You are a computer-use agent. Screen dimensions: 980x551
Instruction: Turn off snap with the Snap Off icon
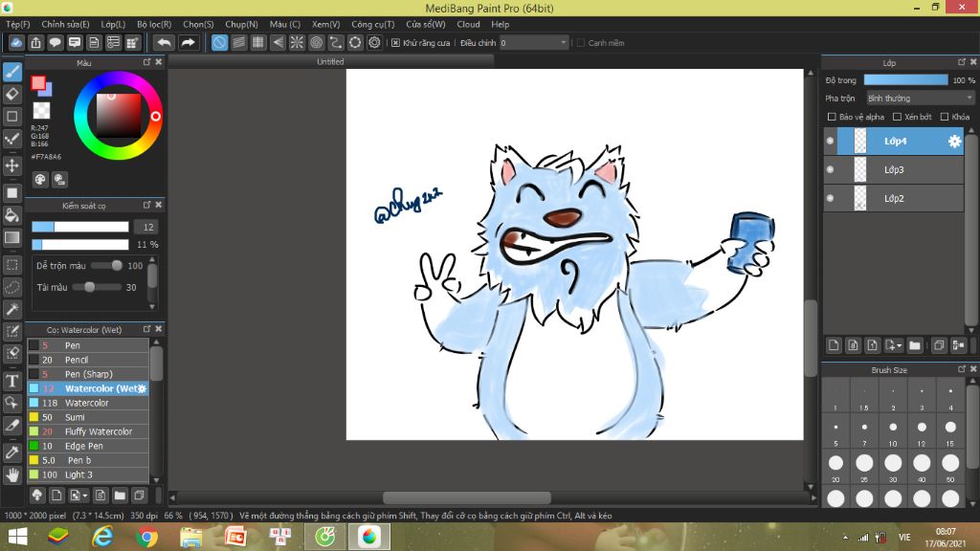219,42
